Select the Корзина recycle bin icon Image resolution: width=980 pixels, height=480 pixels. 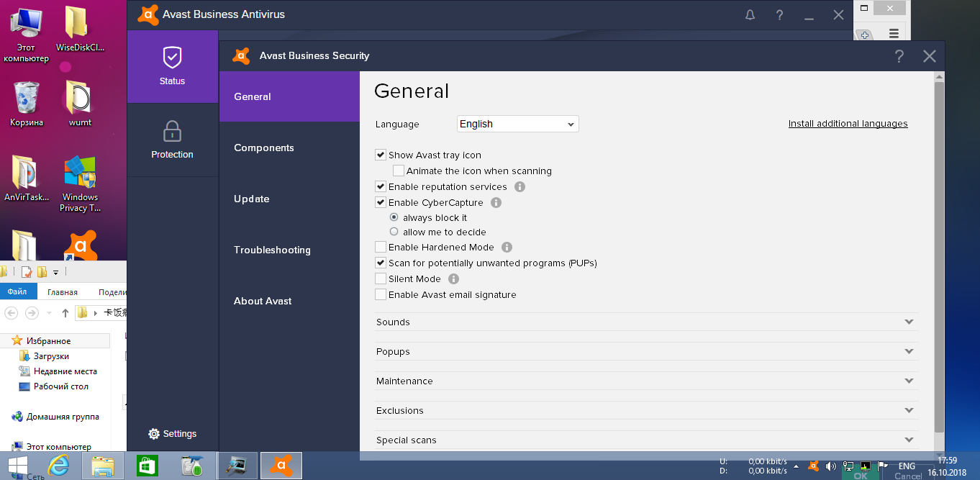click(27, 104)
